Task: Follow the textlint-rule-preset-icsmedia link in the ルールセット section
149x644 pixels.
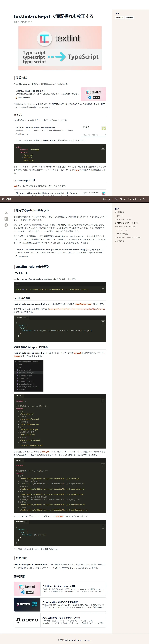Action: (69, 236)
